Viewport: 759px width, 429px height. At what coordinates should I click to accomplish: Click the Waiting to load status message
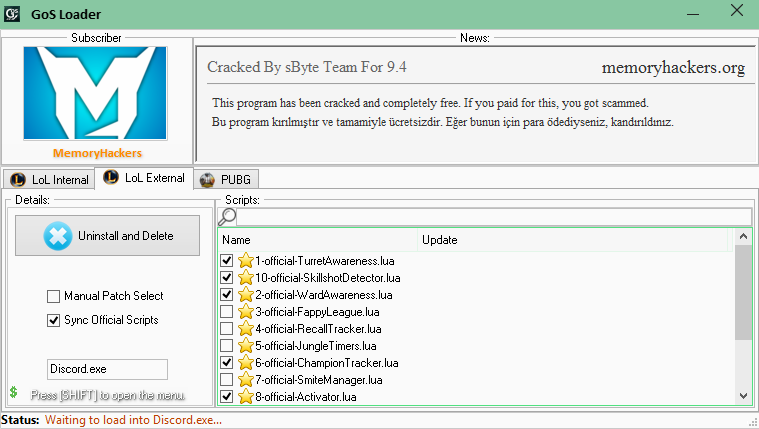(133, 420)
